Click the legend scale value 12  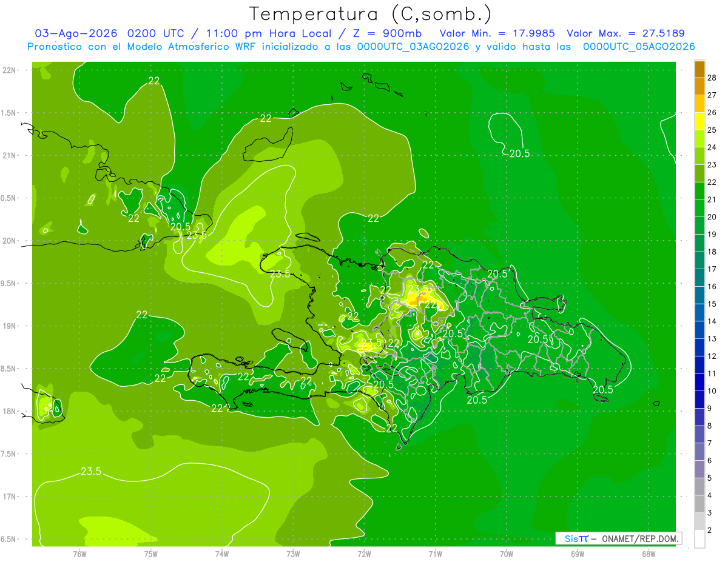712,356
